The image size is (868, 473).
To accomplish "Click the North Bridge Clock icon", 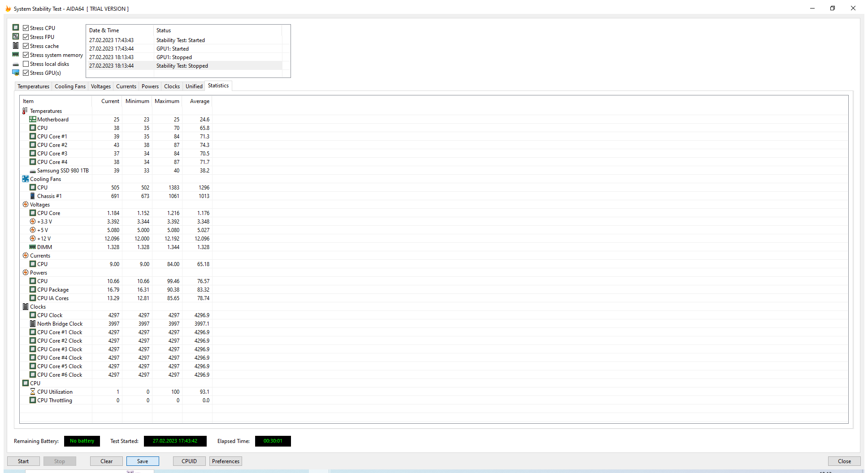I will pos(32,323).
